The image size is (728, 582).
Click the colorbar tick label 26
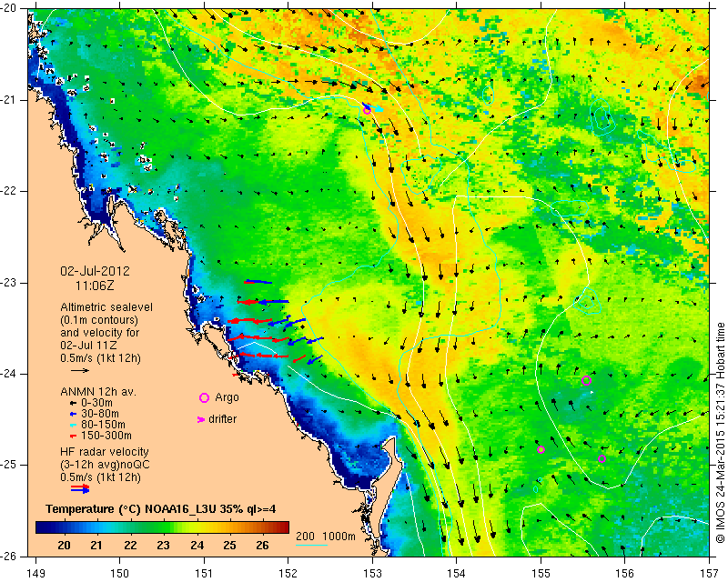coord(262,546)
